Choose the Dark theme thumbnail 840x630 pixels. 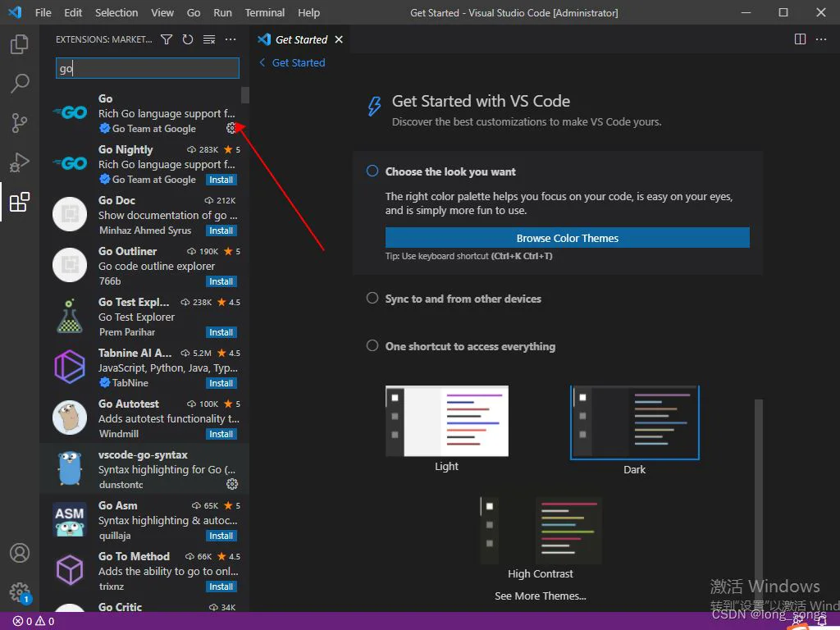(x=635, y=422)
